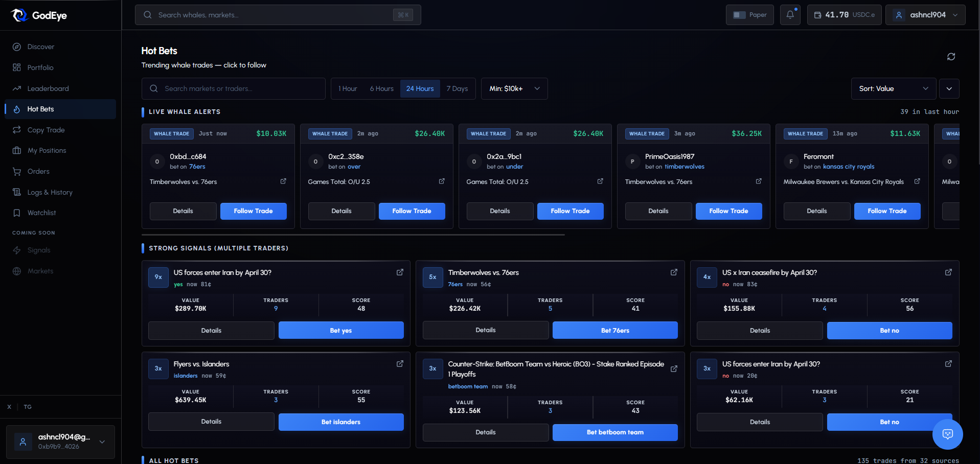Select the 1 Hour time filter
980x464 pixels.
[348, 89]
